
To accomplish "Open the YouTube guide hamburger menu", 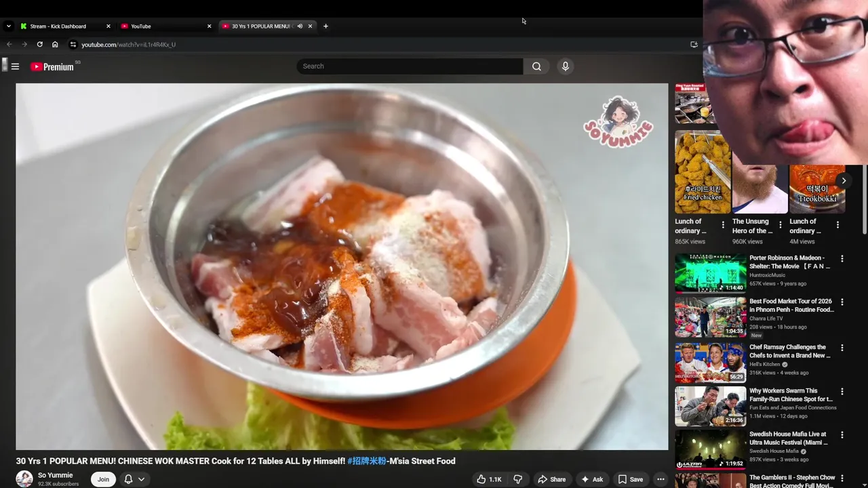I will (x=15, y=66).
